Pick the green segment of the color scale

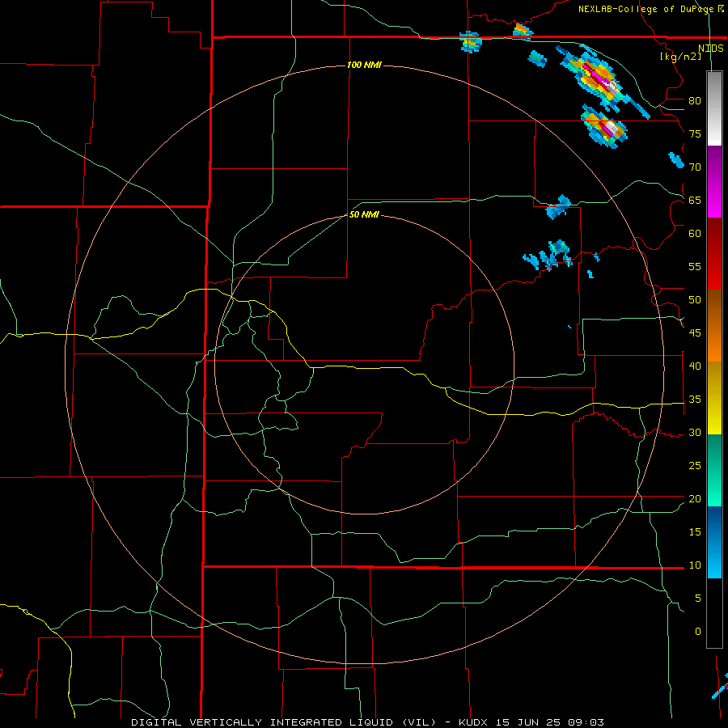point(714,470)
